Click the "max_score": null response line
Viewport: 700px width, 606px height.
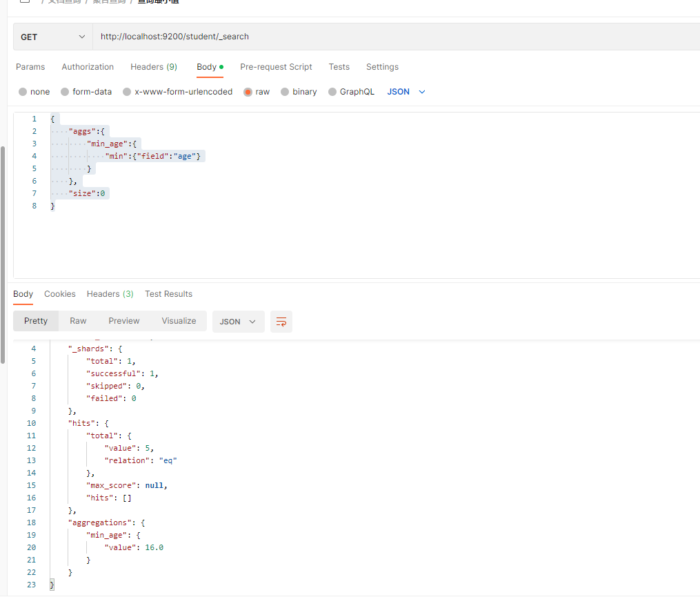click(127, 485)
